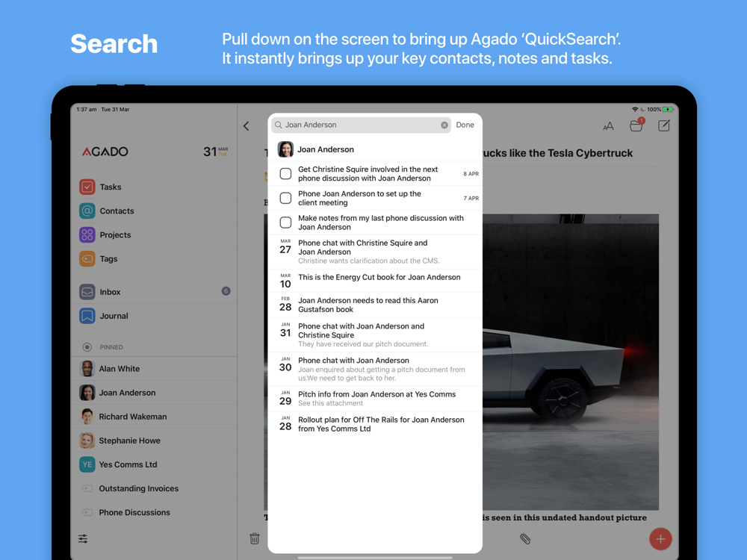Click the 8 APR due date label
This screenshot has width=747, height=560.
(471, 174)
